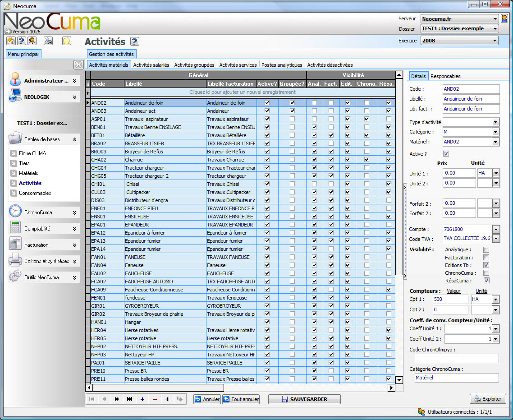Image resolution: width=513 pixels, height=420 pixels.
Task: Click the Tables de bases folder icon
Action: point(15,138)
